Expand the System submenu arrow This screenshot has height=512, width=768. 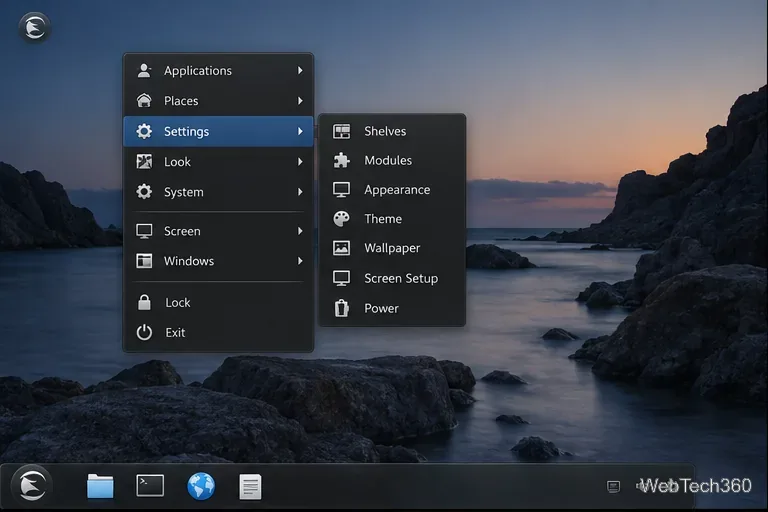300,192
